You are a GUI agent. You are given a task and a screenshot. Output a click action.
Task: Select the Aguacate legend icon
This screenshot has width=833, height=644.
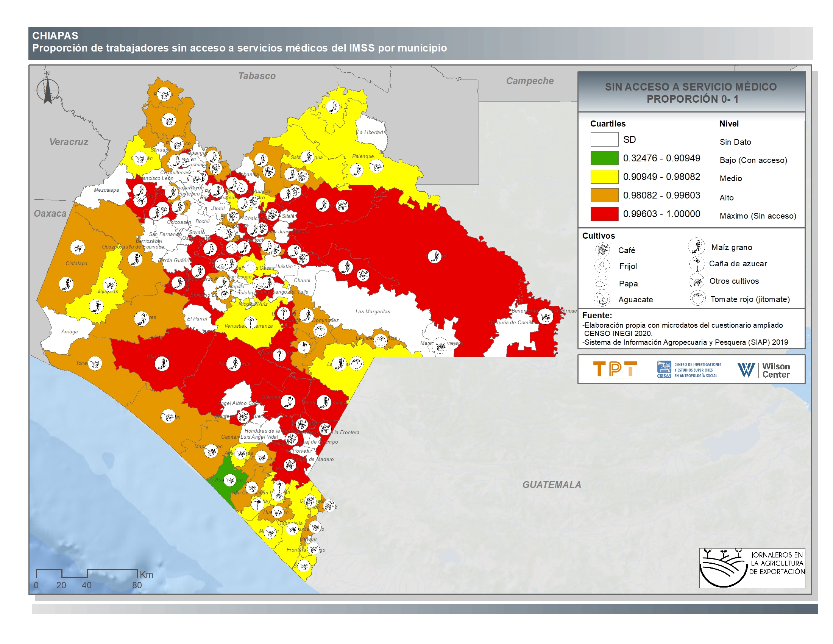[602, 299]
